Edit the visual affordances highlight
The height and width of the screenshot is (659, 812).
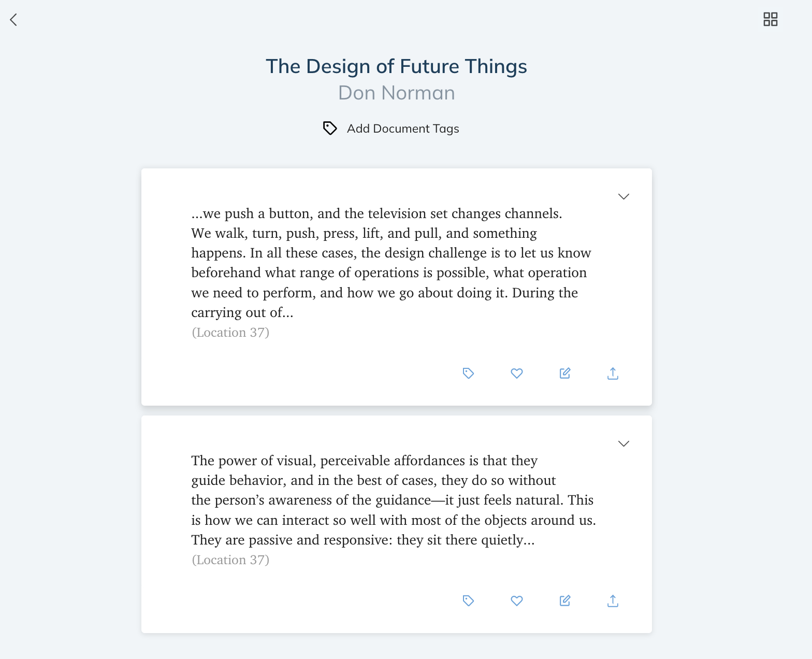[564, 600]
